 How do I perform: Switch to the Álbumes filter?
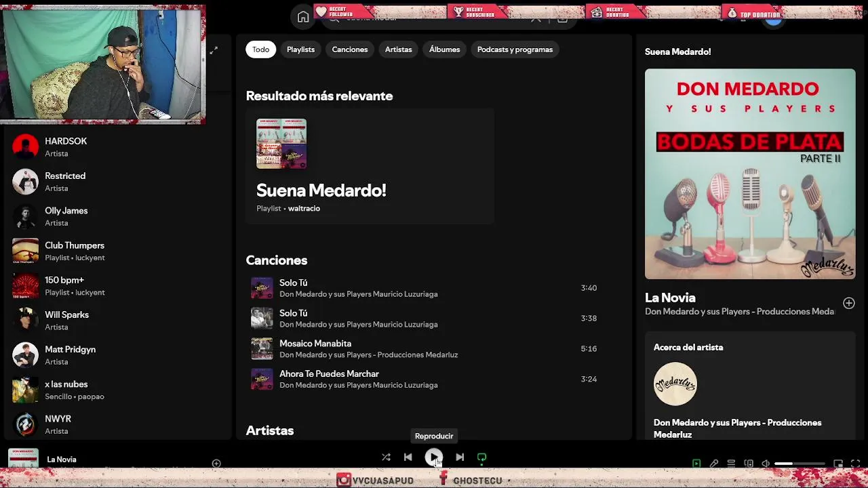point(444,49)
